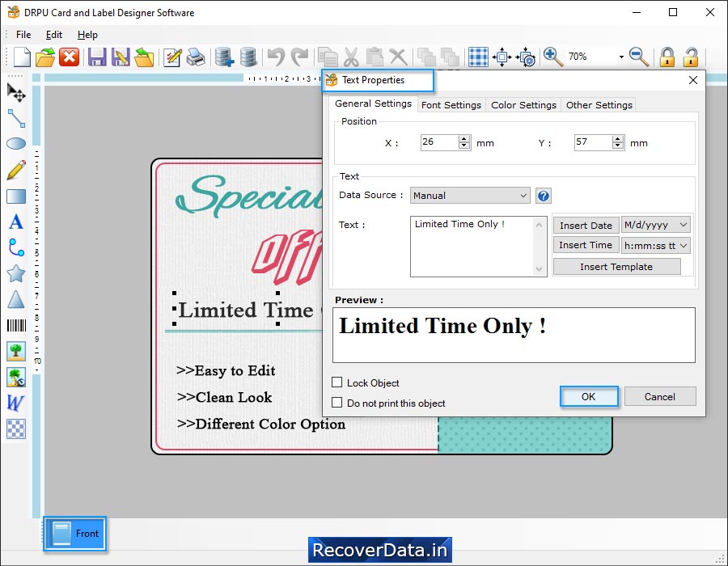The width and height of the screenshot is (728, 566).
Task: Click the Cut scissors icon
Action: [x=352, y=57]
